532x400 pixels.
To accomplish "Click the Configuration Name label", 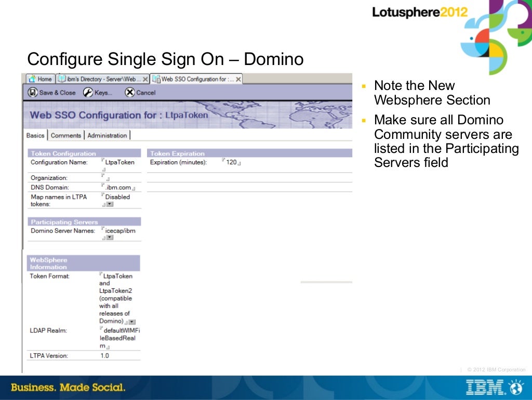I will point(59,162).
